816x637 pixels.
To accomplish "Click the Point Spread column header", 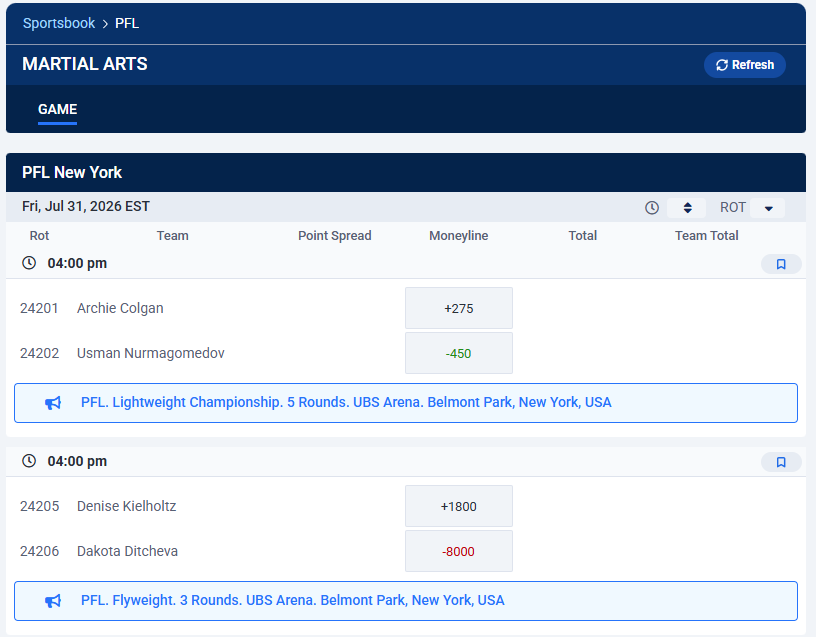I will 335,236.
